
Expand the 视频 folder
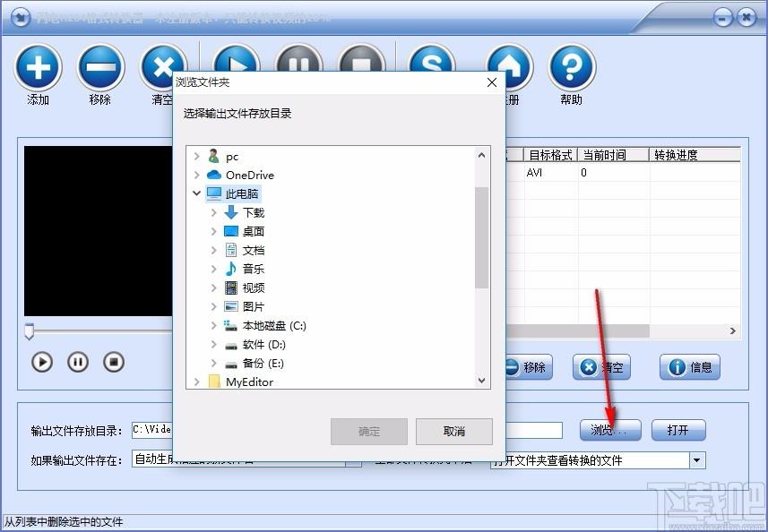pos(213,288)
